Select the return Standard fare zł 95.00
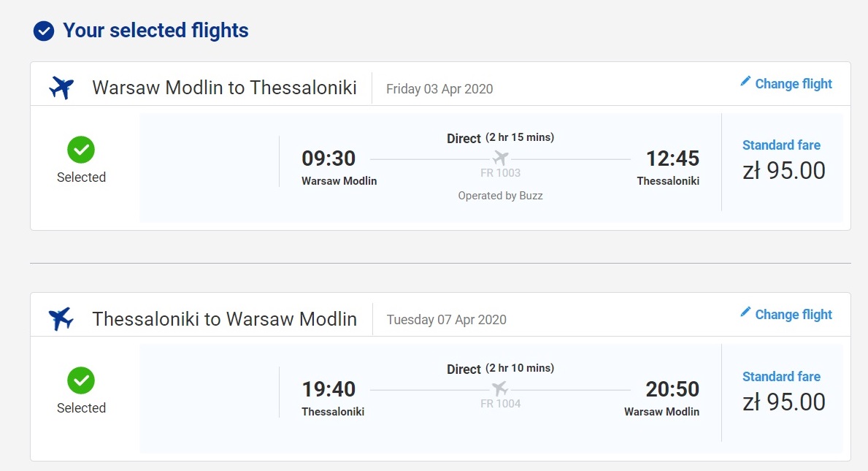 [x=783, y=391]
